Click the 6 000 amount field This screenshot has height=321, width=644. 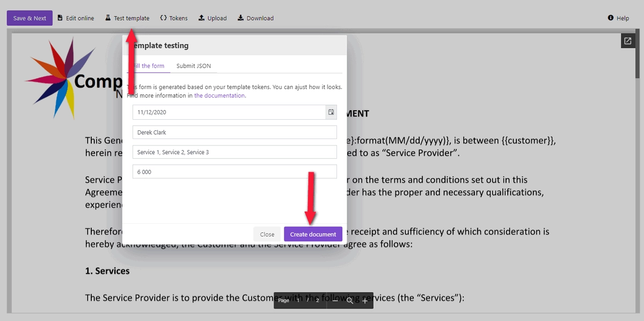point(235,172)
